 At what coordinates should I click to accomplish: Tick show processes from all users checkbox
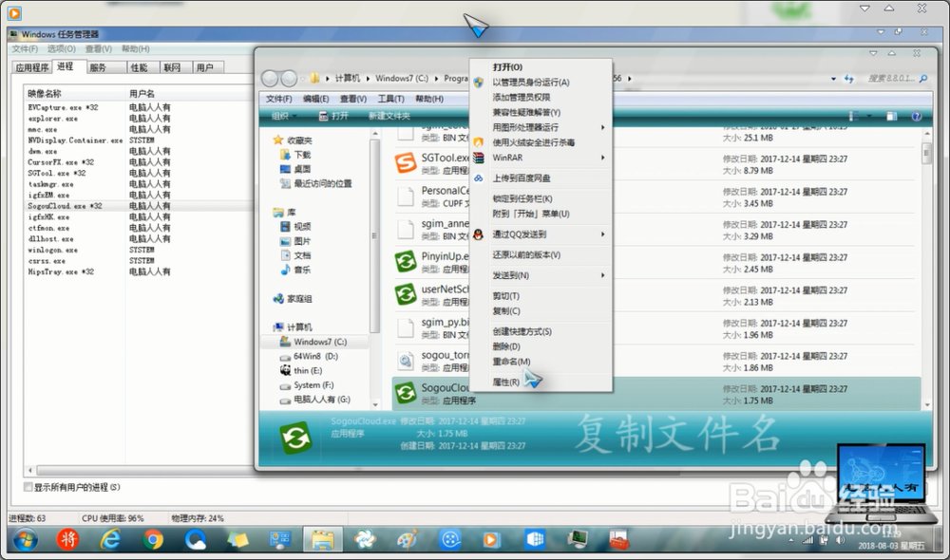pyautogui.click(x=28, y=487)
